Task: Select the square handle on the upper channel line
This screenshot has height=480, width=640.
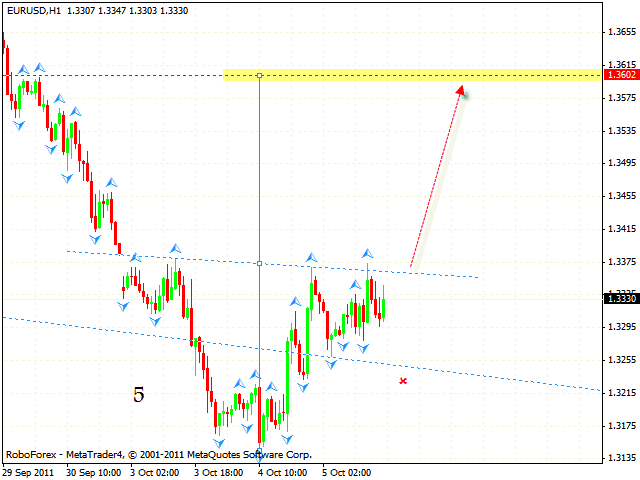Action: (260, 264)
